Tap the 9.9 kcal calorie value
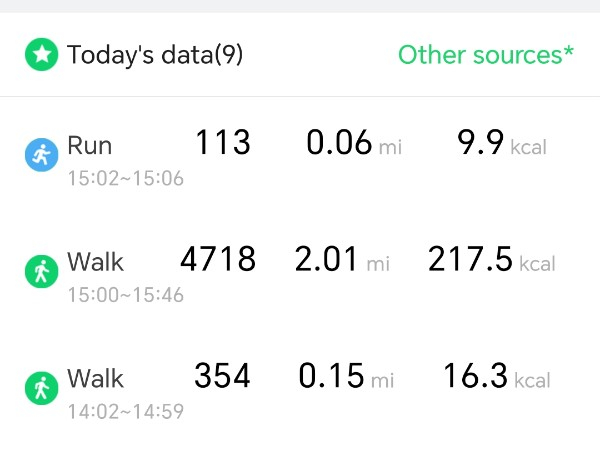Image resolution: width=600 pixels, height=450 pixels. [x=502, y=145]
